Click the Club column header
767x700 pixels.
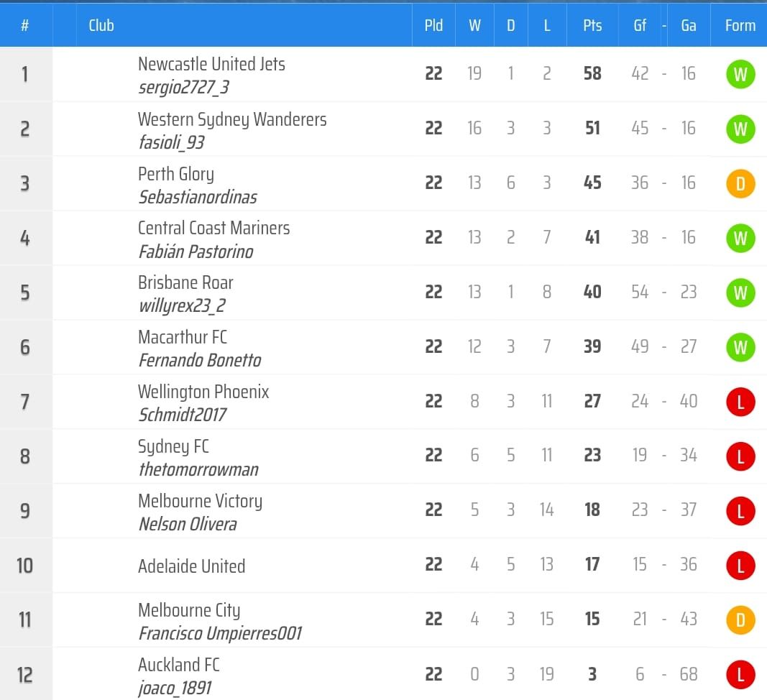(101, 25)
